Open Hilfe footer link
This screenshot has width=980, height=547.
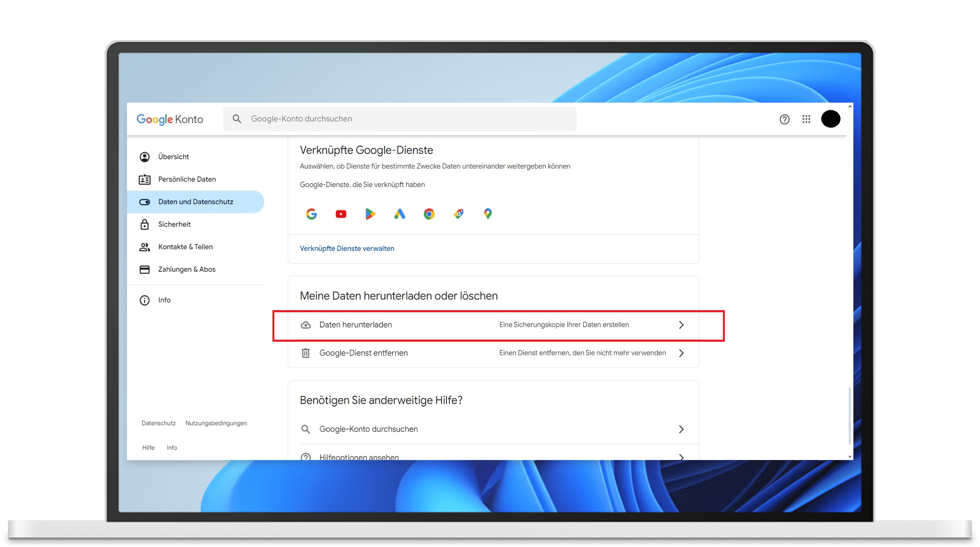coord(148,447)
